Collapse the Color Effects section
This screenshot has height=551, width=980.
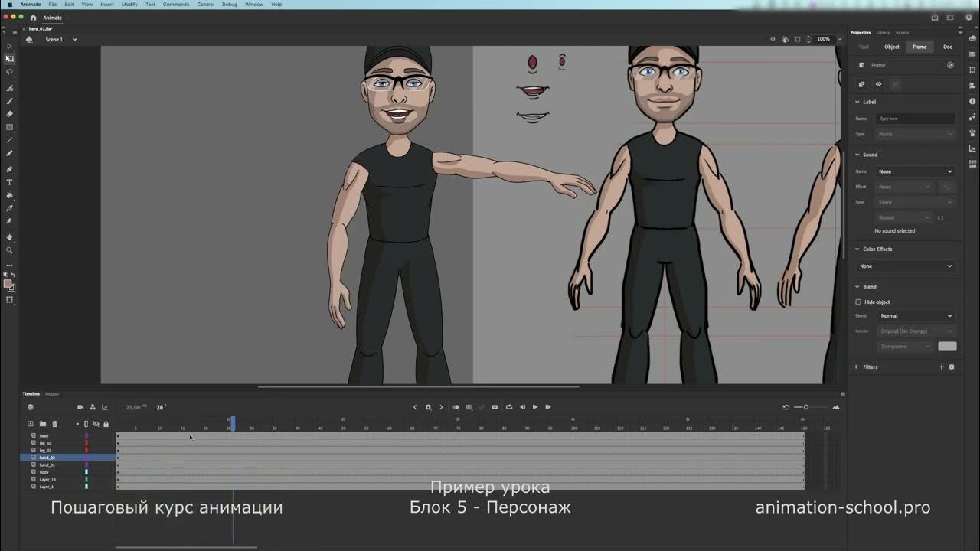pyautogui.click(x=857, y=249)
